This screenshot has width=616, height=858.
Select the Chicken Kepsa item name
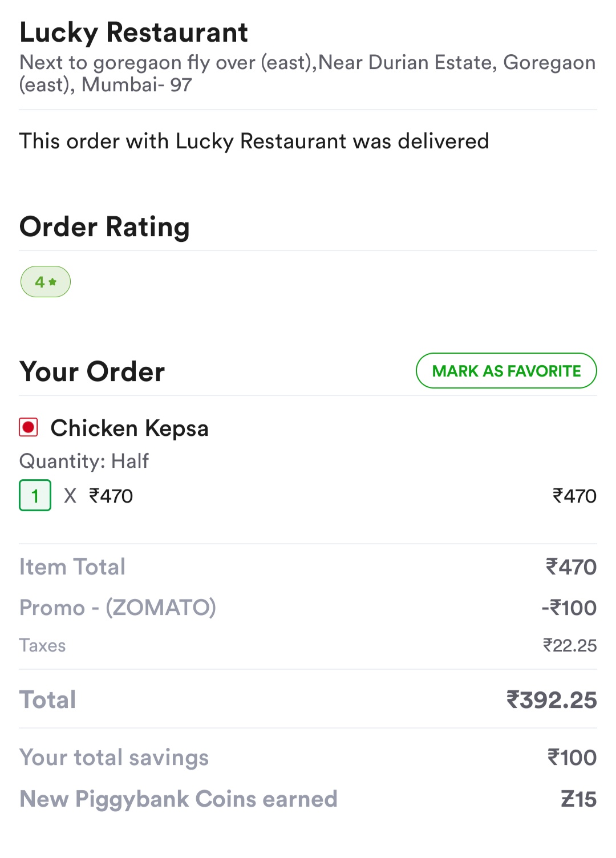(129, 428)
